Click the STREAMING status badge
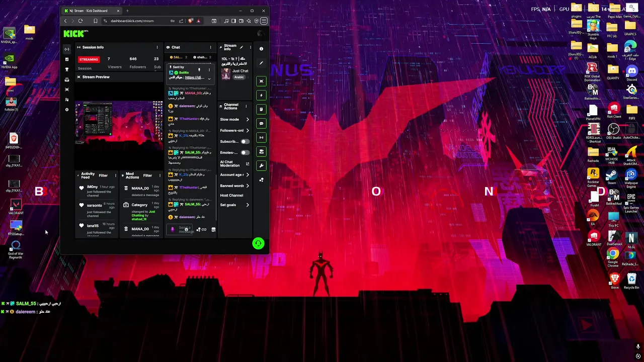The width and height of the screenshot is (644, 362). (x=89, y=59)
